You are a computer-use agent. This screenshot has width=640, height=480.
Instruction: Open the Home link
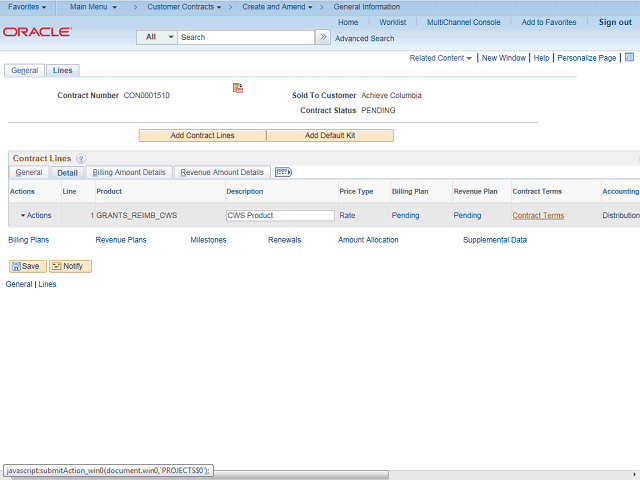click(x=348, y=22)
